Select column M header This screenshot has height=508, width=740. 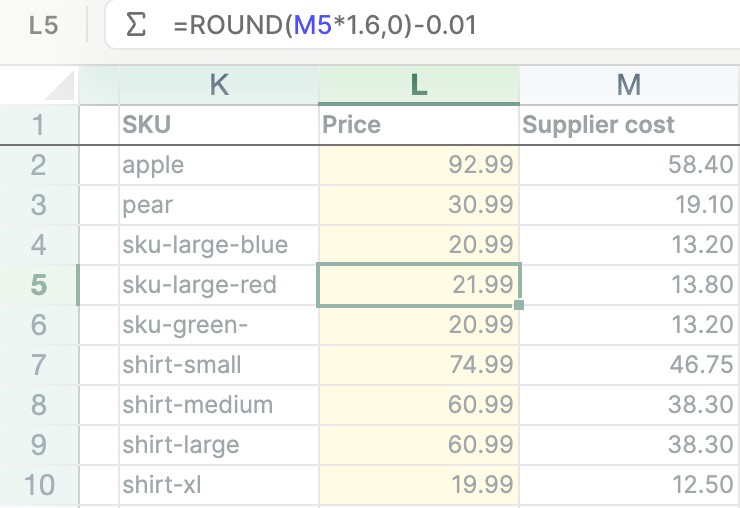pos(629,85)
